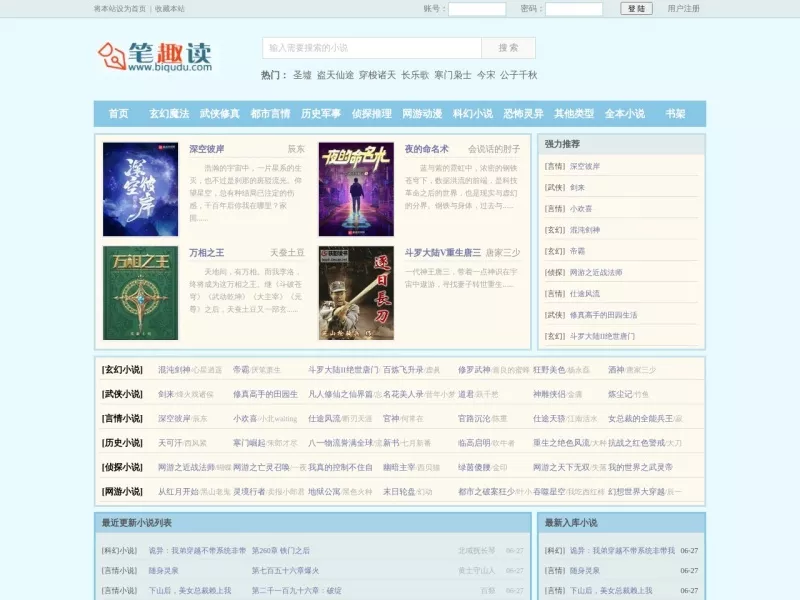800x600 pixels.
Task: Open 网游之近战法师 in the recommendation list
Action: point(595,272)
